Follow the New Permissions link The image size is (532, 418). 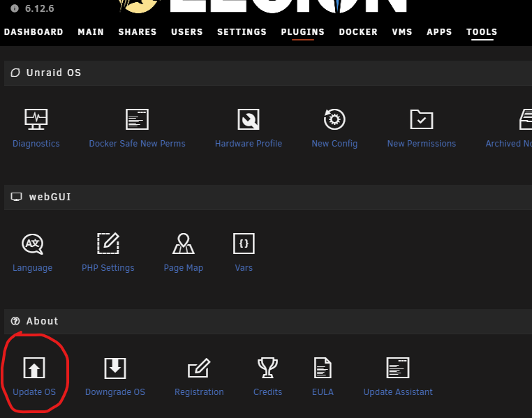click(422, 144)
